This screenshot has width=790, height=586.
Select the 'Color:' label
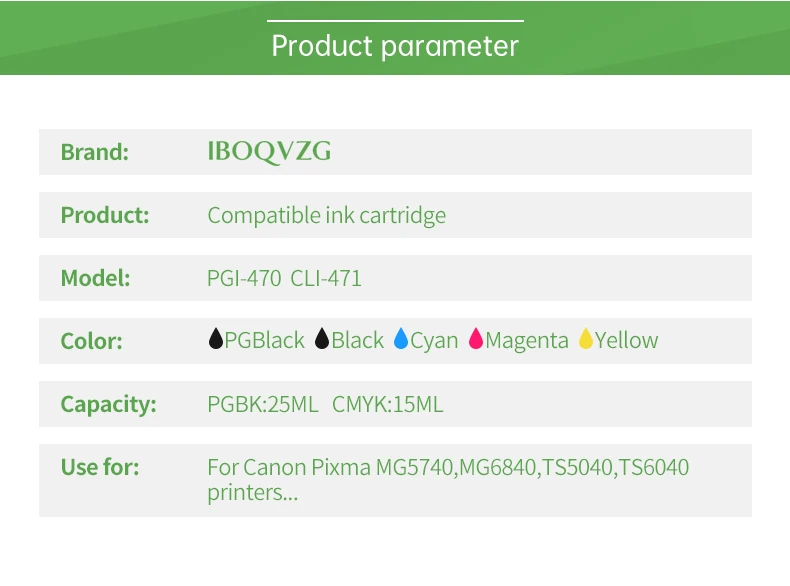(92, 341)
